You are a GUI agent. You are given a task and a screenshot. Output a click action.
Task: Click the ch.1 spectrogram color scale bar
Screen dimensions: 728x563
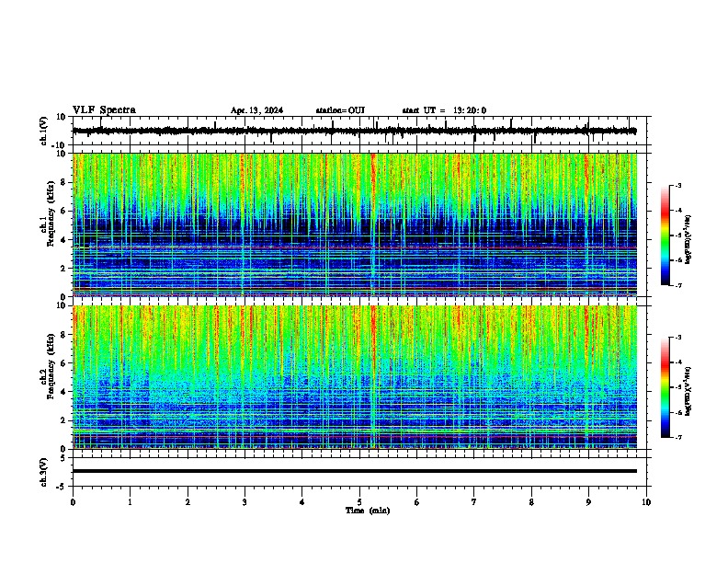click(x=665, y=236)
